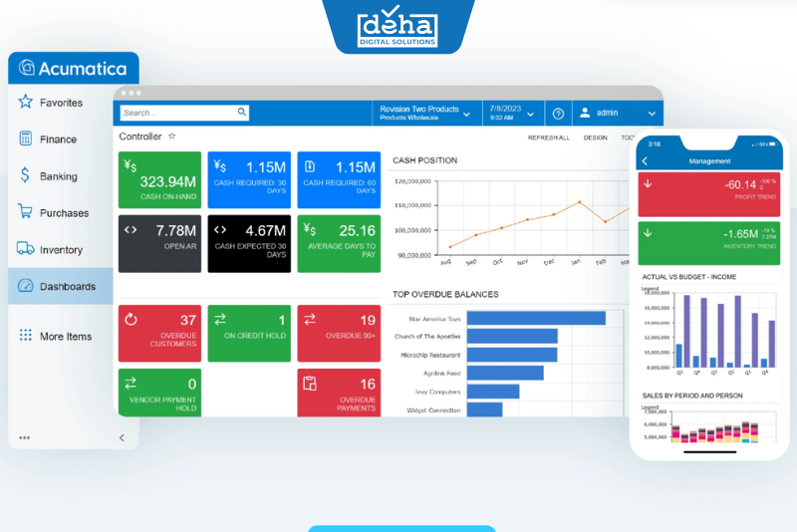
Task: Collapse the sidebar with the left chevron
Action: click(x=122, y=437)
